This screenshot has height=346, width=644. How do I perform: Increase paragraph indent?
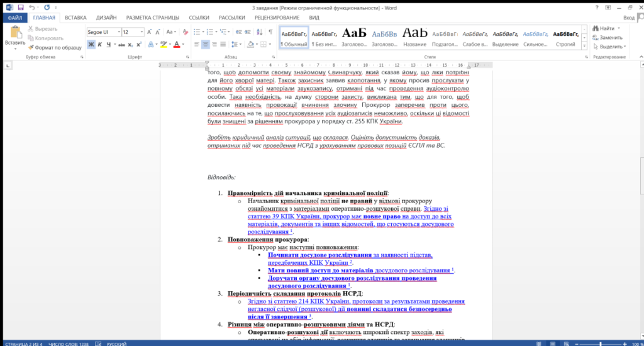pos(247,32)
